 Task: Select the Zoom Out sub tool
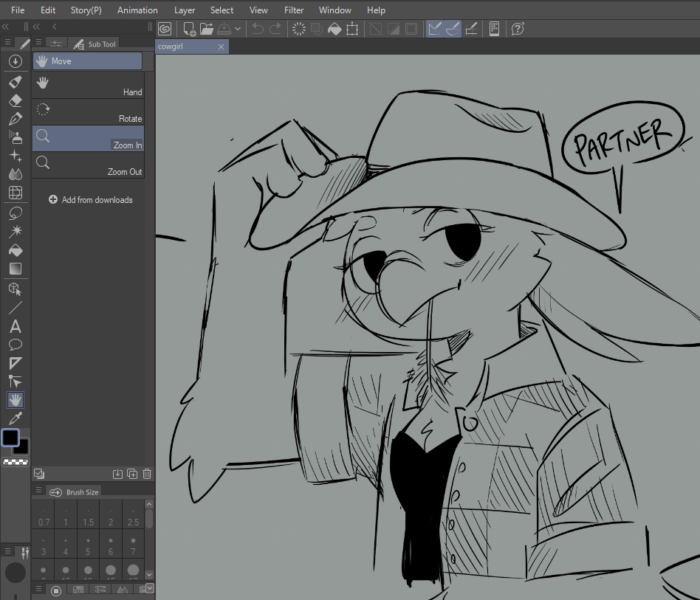pyautogui.click(x=88, y=165)
